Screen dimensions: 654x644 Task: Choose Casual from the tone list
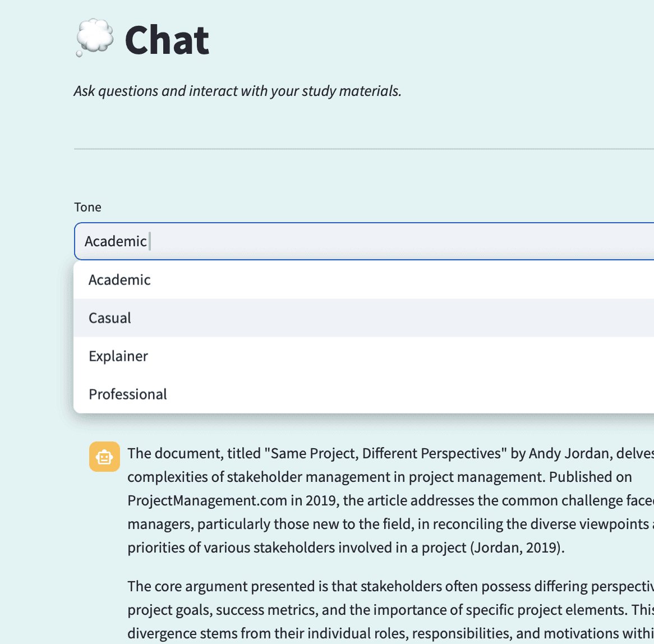pyautogui.click(x=363, y=318)
